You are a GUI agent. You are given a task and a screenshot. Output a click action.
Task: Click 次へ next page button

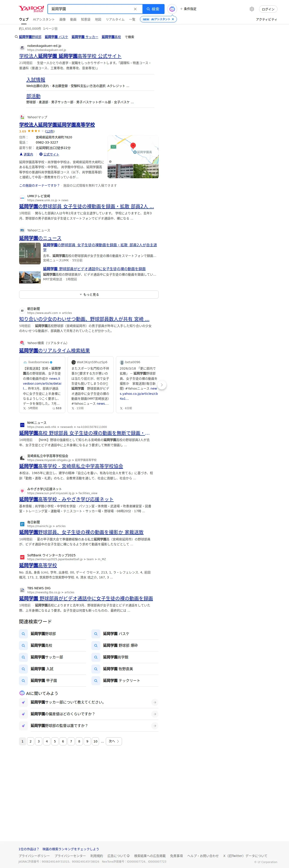click(x=114, y=741)
